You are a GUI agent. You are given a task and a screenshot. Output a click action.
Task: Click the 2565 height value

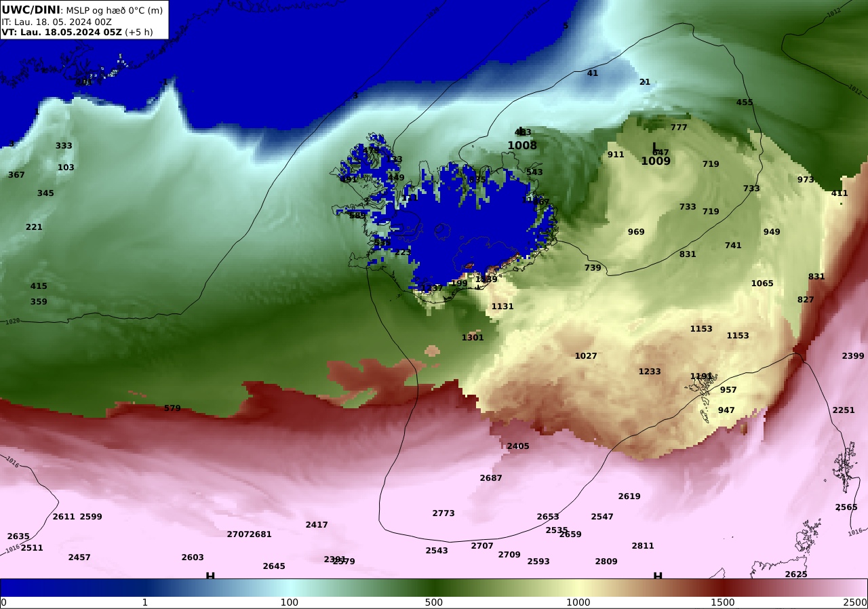tap(846, 507)
